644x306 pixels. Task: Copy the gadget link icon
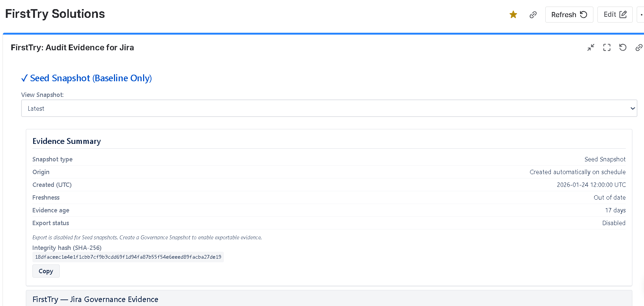coord(639,47)
